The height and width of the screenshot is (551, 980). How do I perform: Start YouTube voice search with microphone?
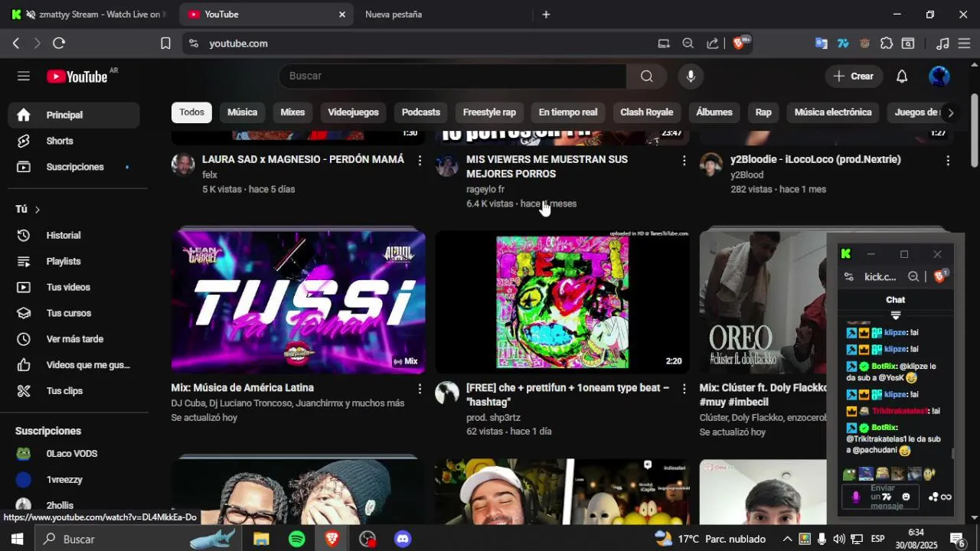click(691, 76)
